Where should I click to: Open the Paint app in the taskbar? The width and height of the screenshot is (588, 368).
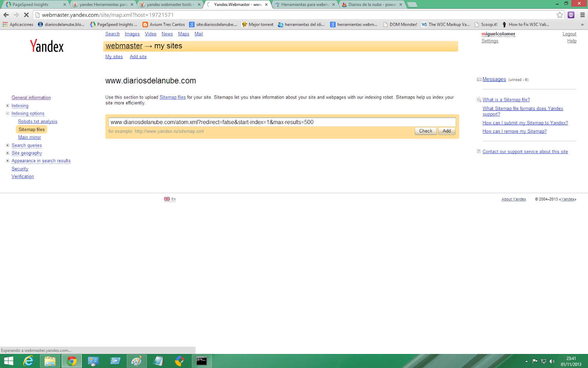pyautogui.click(x=137, y=361)
